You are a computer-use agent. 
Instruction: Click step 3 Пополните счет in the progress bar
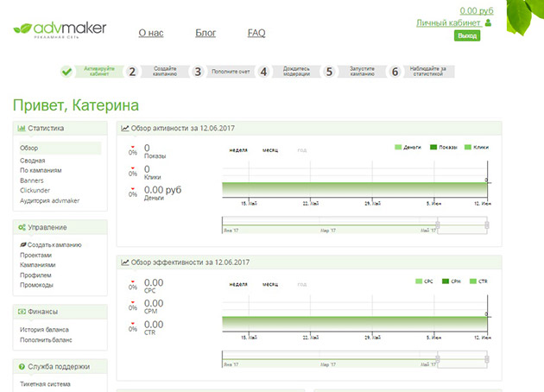pos(224,72)
